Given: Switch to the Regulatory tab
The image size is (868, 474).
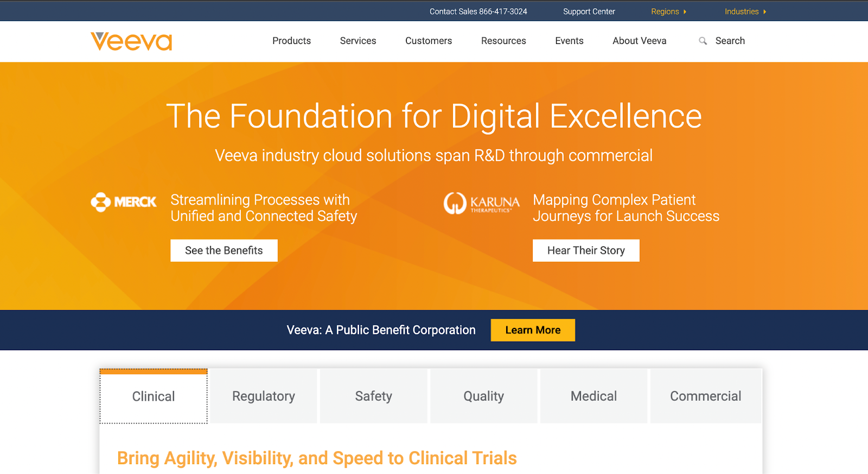Looking at the screenshot, I should (x=264, y=396).
